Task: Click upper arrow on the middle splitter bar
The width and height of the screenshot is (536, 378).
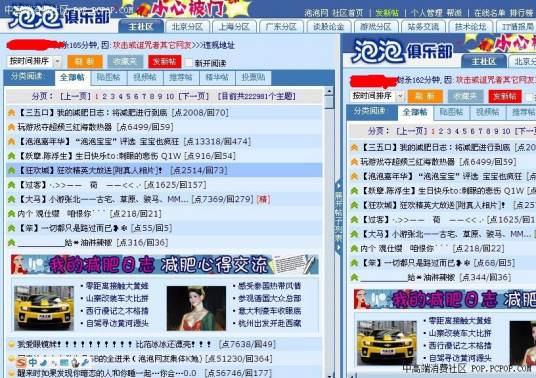Action: 338,186
